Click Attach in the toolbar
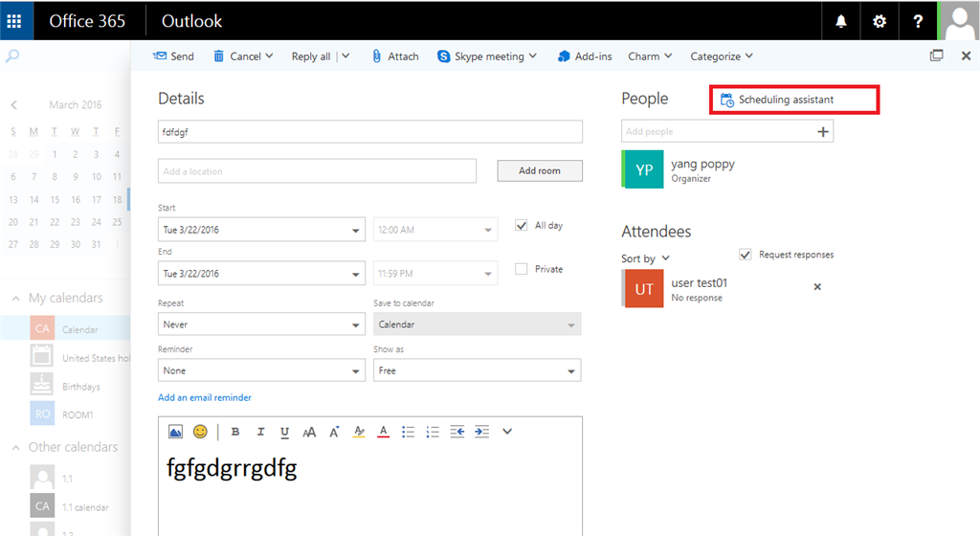The width and height of the screenshot is (980, 536). click(395, 56)
